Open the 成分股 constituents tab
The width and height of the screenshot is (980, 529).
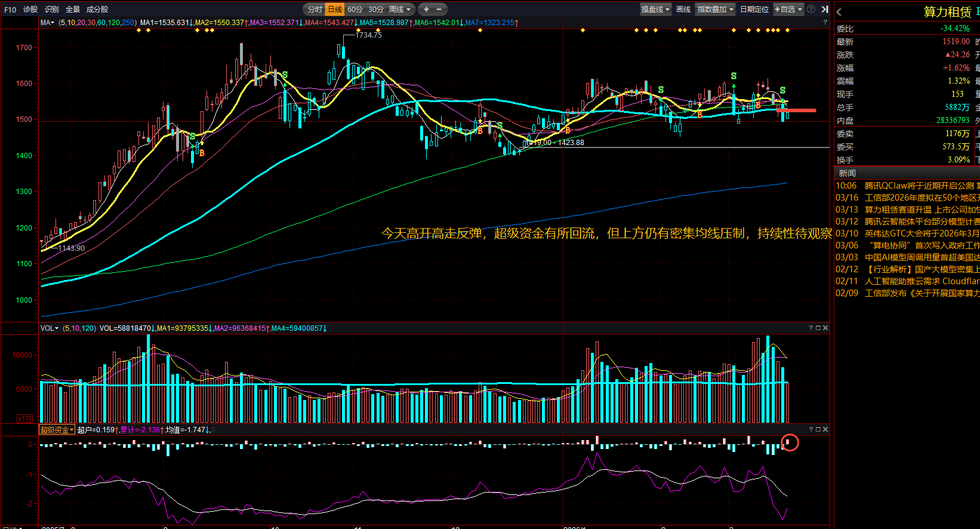click(97, 10)
